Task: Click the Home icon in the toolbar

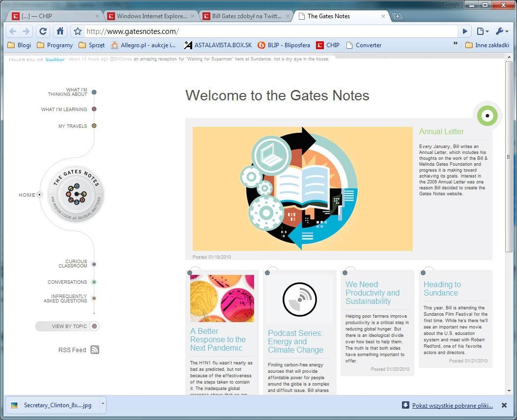Action: point(60,31)
